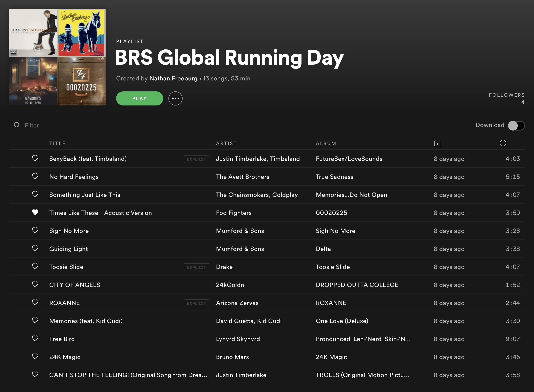This screenshot has height=392, width=534.
Task: Open FutureSex/LoveSounds album link
Action: pos(349,159)
